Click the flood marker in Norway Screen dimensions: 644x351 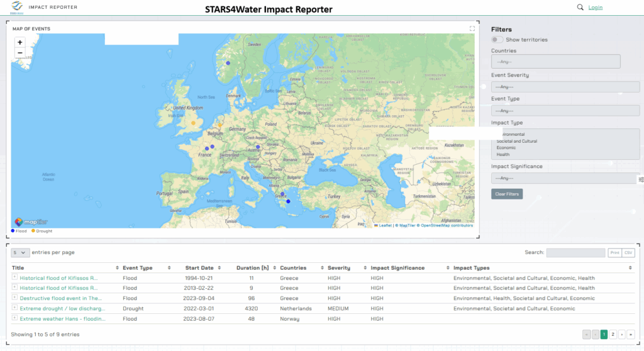point(228,63)
